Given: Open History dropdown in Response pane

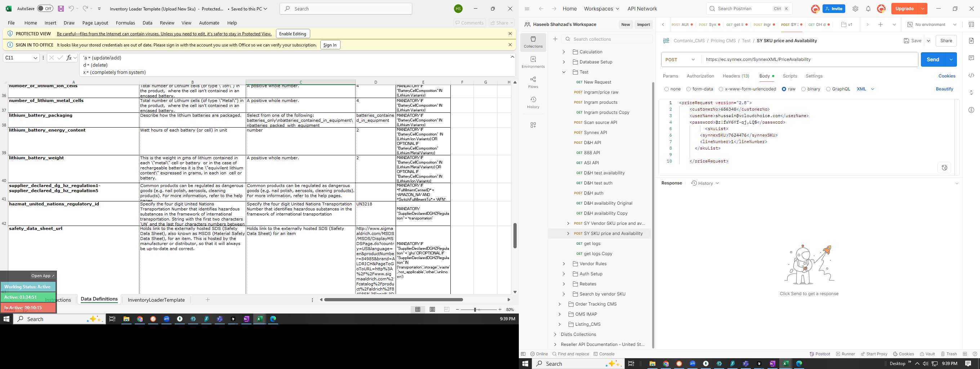Looking at the screenshot, I should [x=705, y=183].
